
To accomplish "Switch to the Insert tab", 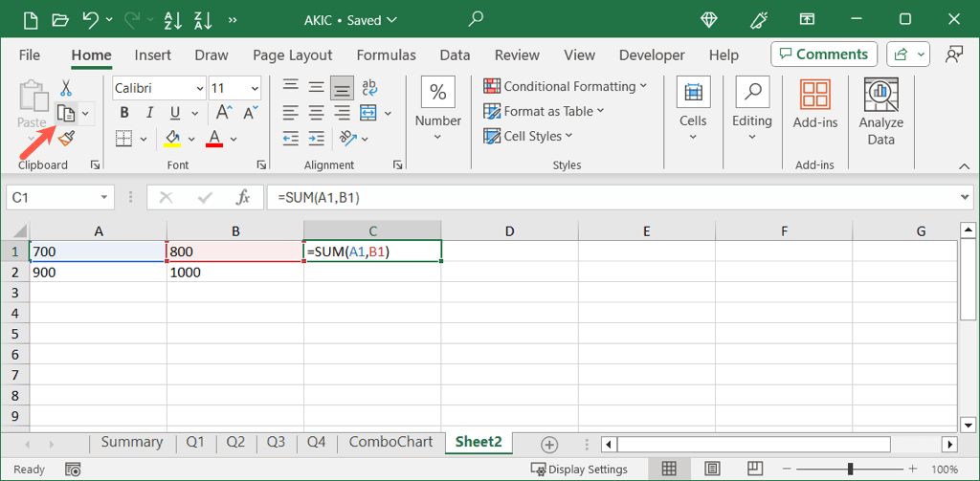I will tap(152, 55).
